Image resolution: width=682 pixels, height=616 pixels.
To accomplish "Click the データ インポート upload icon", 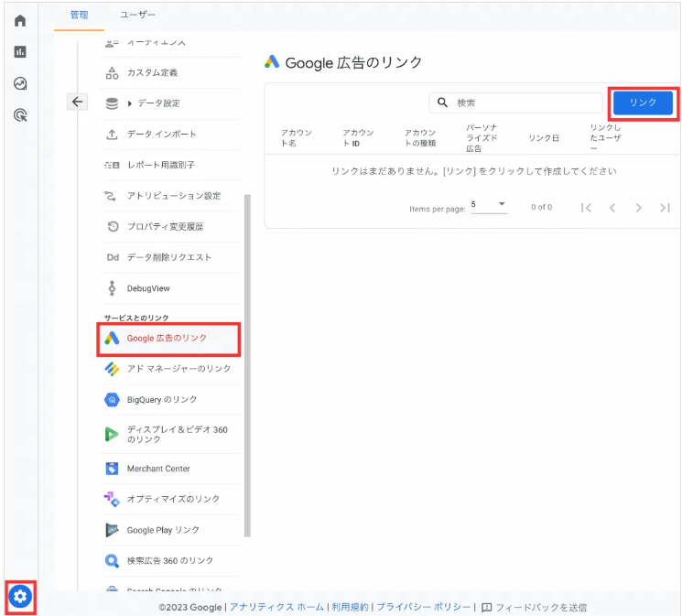I will [113, 135].
